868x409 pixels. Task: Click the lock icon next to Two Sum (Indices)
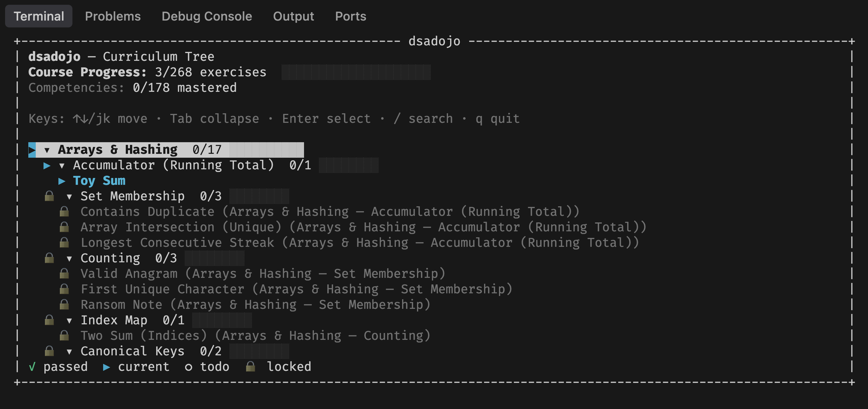64,336
